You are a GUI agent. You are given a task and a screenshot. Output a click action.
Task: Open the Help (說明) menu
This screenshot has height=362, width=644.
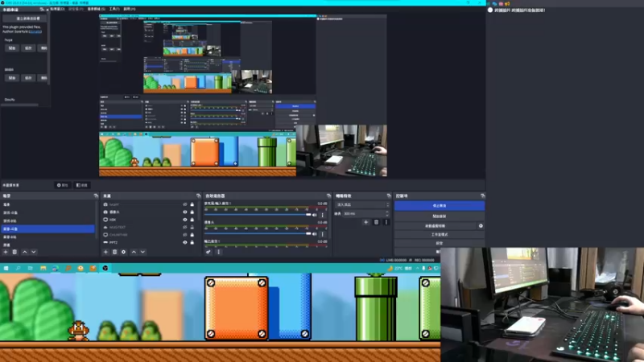129,9
